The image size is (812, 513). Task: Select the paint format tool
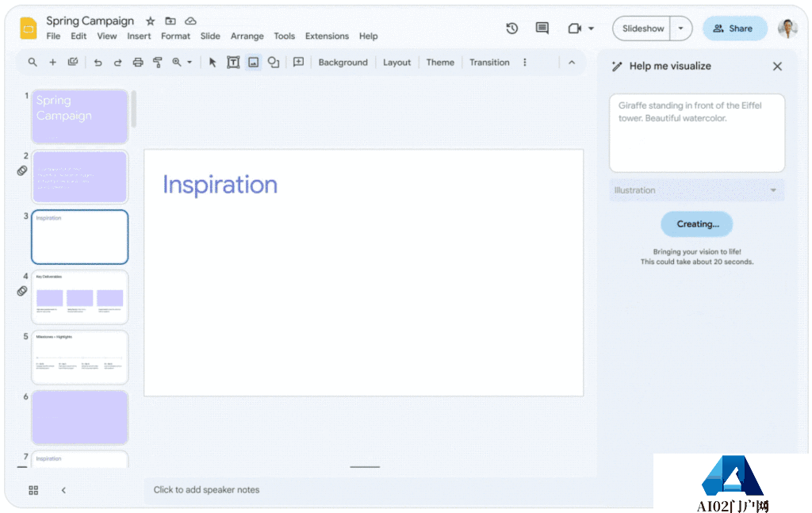click(157, 63)
